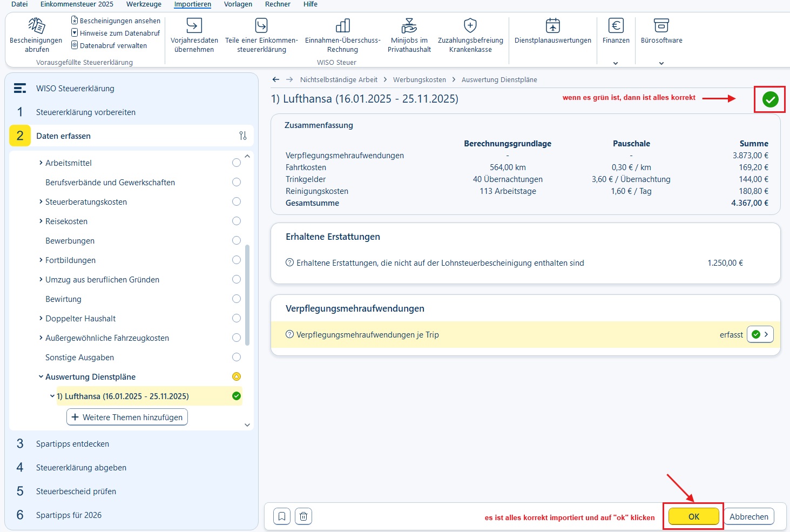Expand the Reisekosten tree item
The width and height of the screenshot is (790, 532).
coord(41,221)
